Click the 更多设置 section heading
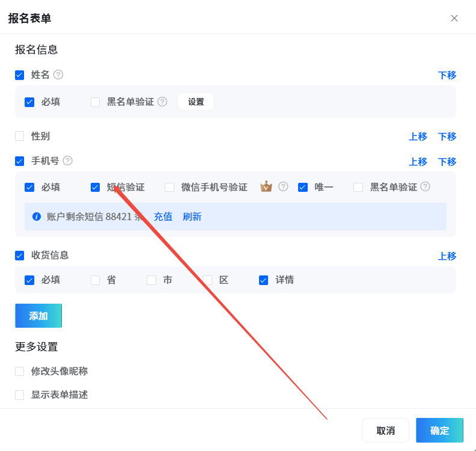 click(x=37, y=346)
